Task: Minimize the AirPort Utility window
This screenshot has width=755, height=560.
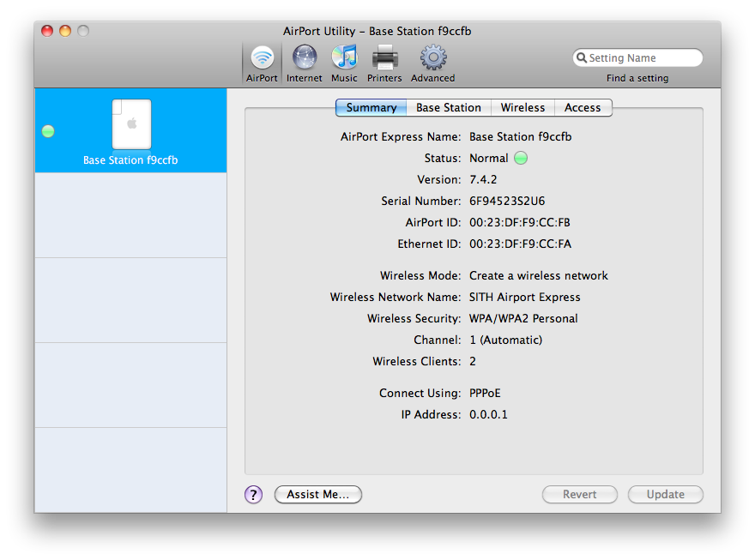Action: pos(65,31)
